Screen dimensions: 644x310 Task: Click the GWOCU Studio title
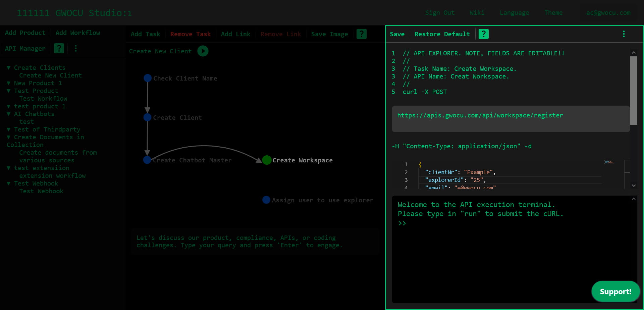click(x=74, y=13)
